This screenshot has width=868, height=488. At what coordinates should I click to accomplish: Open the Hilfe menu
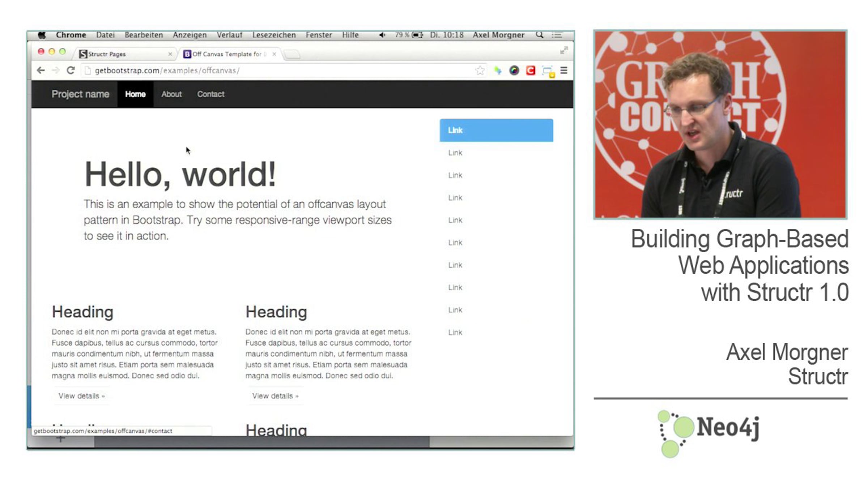pos(350,35)
